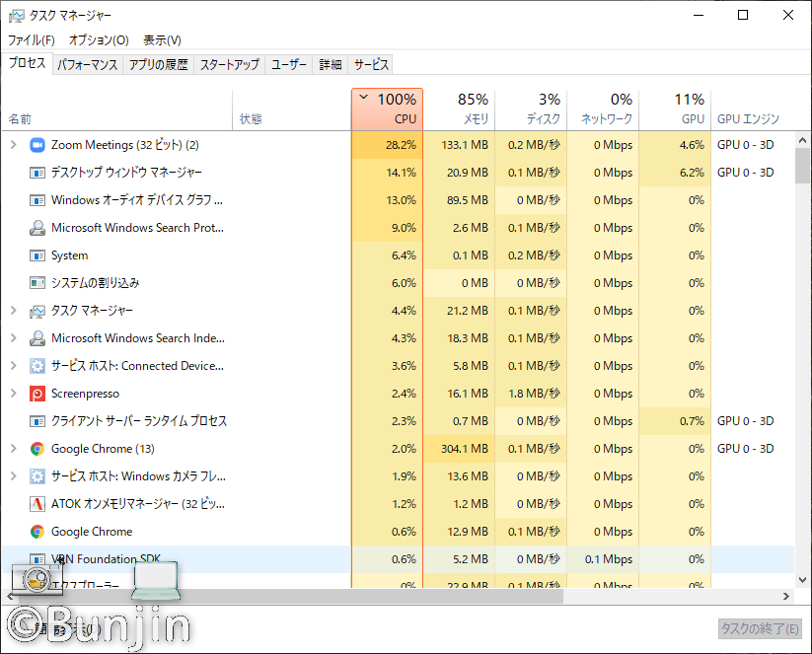812x654 pixels.
Task: Click the vertical scrollbar thumb
Action: [802, 166]
